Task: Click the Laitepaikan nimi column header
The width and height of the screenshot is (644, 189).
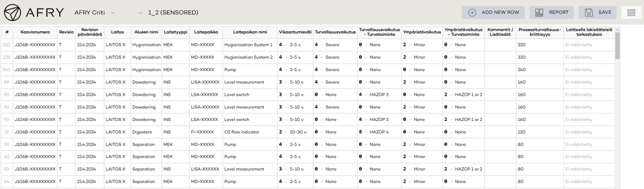Action: tap(250, 32)
